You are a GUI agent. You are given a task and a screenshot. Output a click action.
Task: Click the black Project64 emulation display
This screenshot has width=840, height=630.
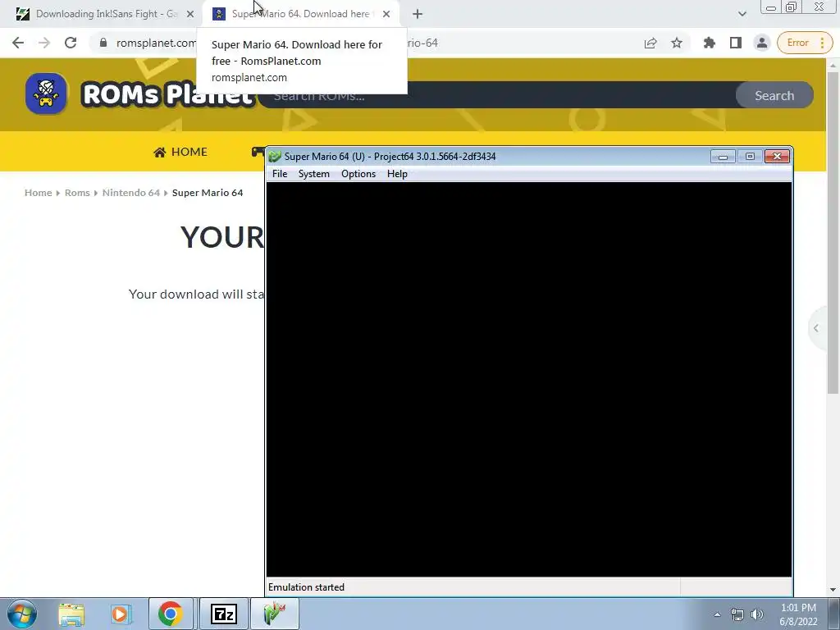click(529, 379)
